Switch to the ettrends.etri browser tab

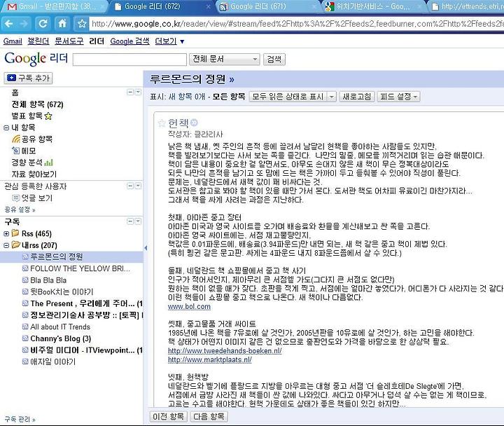pyautogui.click(x=468, y=6)
